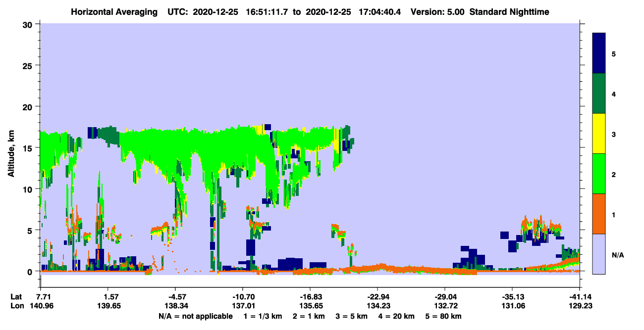Click the dark green colorbar segment labeled 4
Image resolution: width=644 pixels, height=330 pixels.
[599, 94]
